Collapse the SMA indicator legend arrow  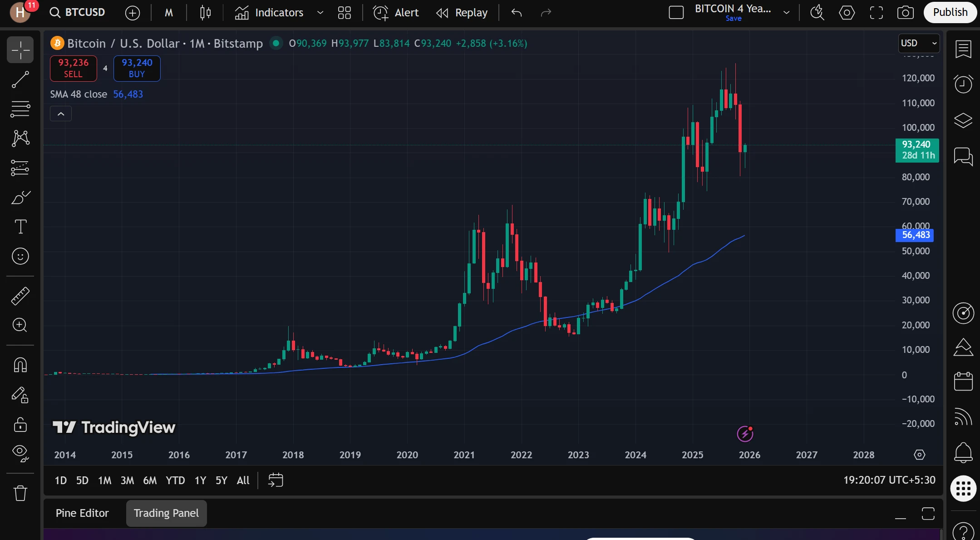pos(60,113)
